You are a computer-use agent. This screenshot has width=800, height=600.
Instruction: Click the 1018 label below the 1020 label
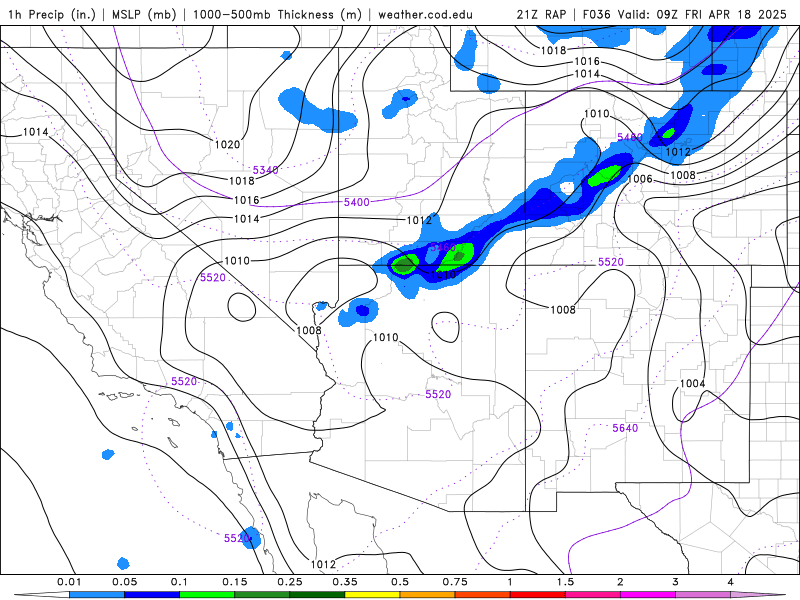tap(242, 181)
